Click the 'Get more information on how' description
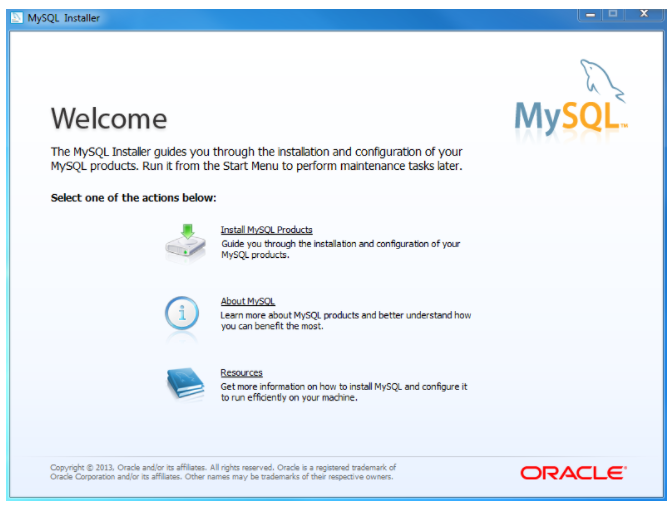The height and width of the screenshot is (507, 672). coord(344,392)
